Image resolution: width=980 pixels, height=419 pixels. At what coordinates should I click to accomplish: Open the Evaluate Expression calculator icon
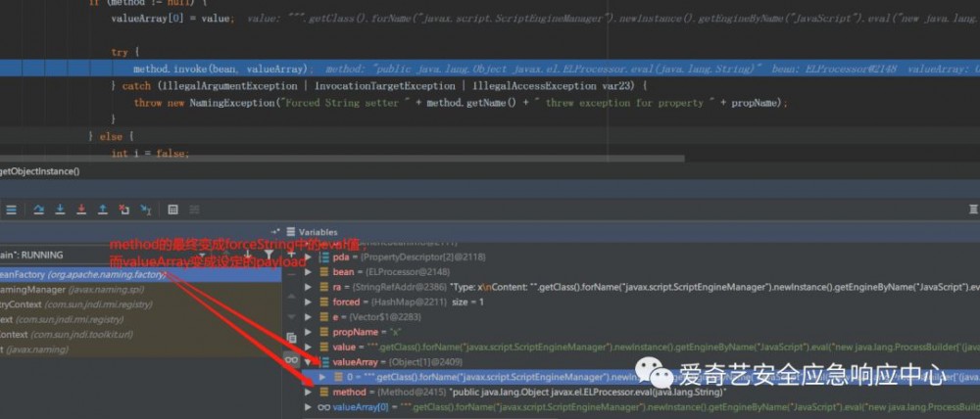tap(173, 209)
